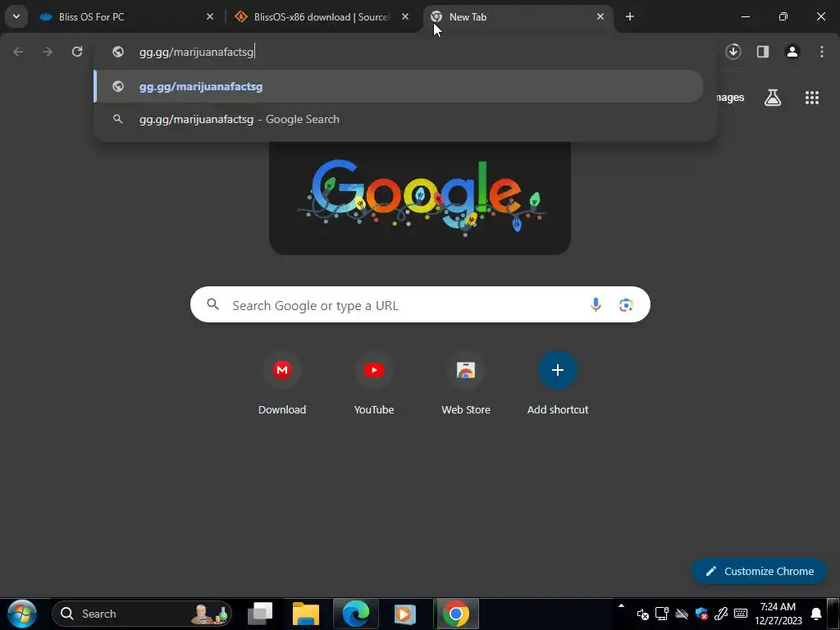Open the Chrome downloads icon
The image size is (840, 630).
[x=733, y=52]
